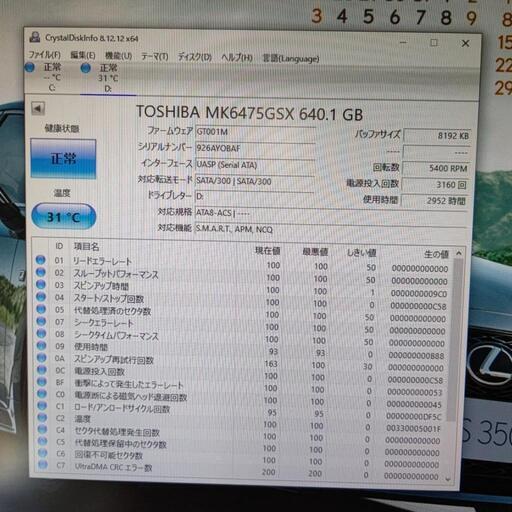
Task: Click the raw value 0000000009C0
Action: pos(419,294)
